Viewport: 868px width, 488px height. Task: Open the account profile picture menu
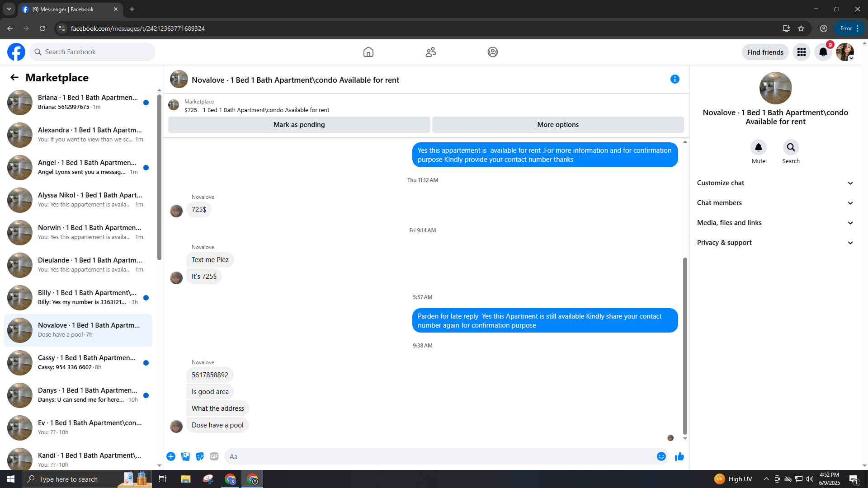tap(845, 52)
